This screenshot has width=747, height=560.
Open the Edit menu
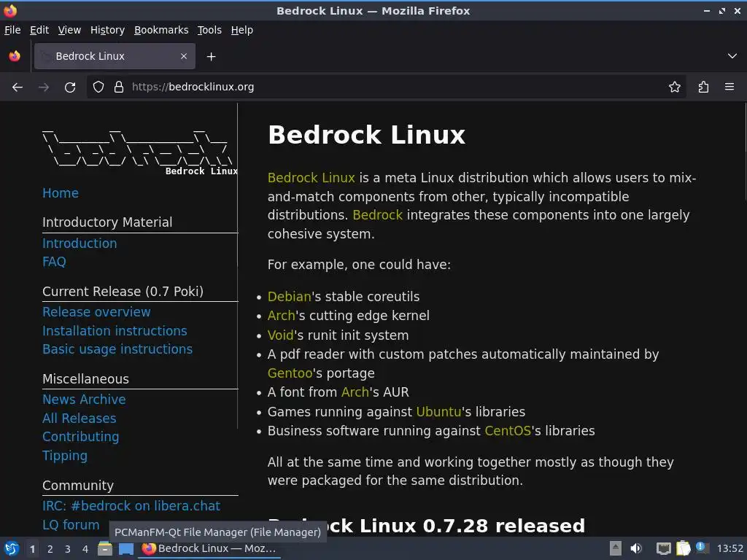39,30
